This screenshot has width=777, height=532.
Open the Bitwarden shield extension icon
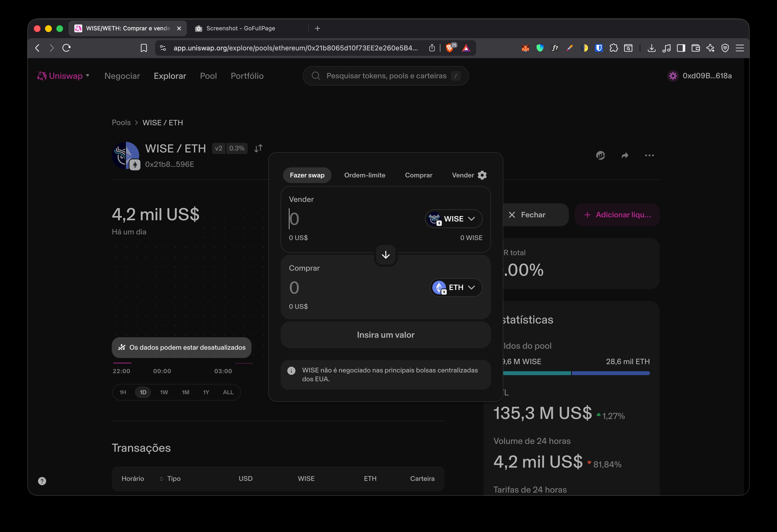coord(599,48)
